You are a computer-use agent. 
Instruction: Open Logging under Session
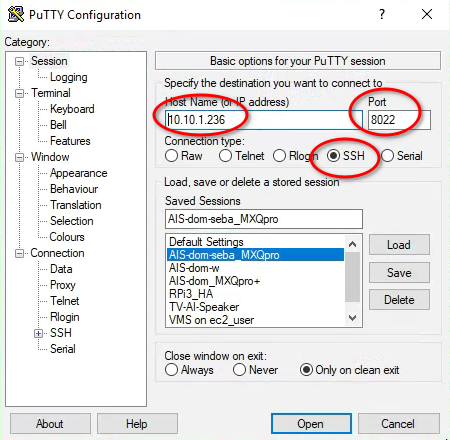[69, 77]
